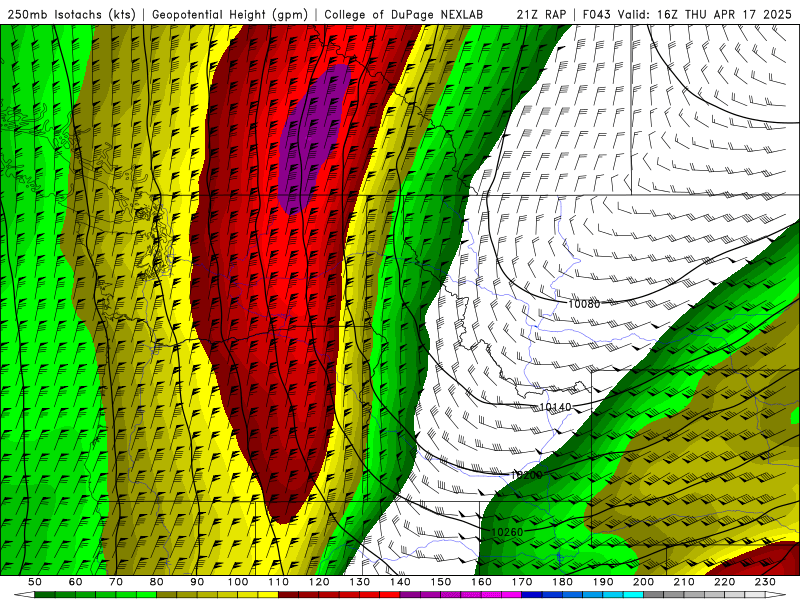Viewport: 800px width, 600px height.
Task: Click the first purple legend swatch right of 140
Action: [410, 594]
